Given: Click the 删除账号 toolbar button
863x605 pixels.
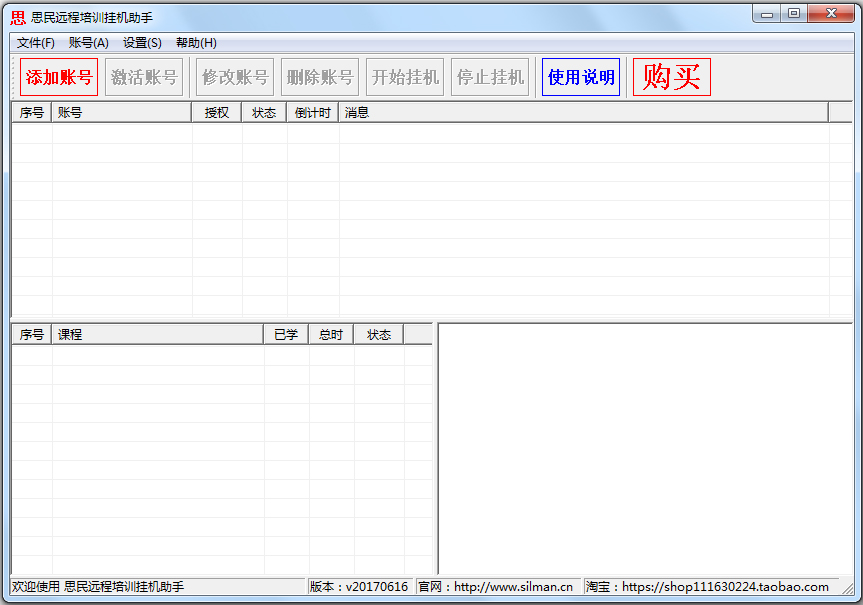Looking at the screenshot, I should [x=320, y=77].
